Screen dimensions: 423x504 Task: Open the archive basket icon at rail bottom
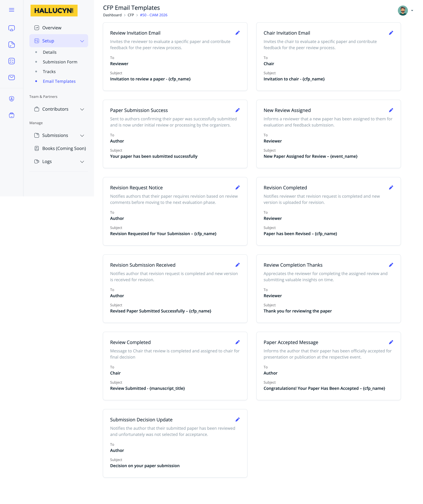(11, 115)
